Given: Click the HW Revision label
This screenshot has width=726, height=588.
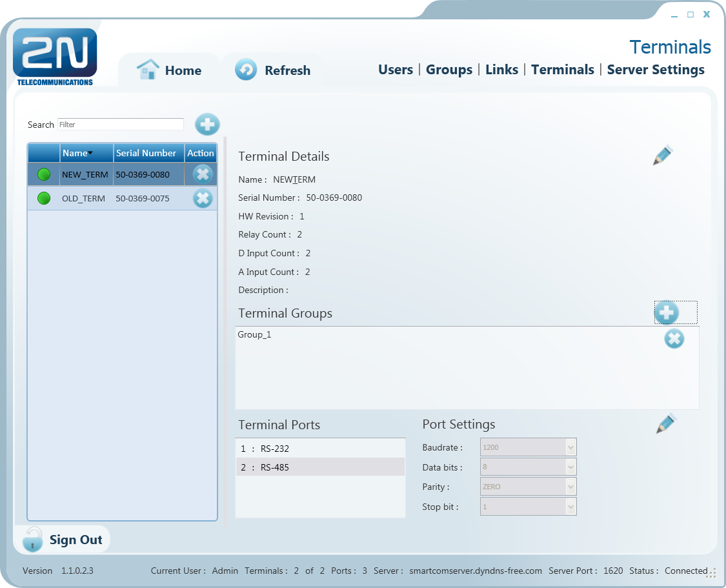Looking at the screenshot, I should point(266,216).
